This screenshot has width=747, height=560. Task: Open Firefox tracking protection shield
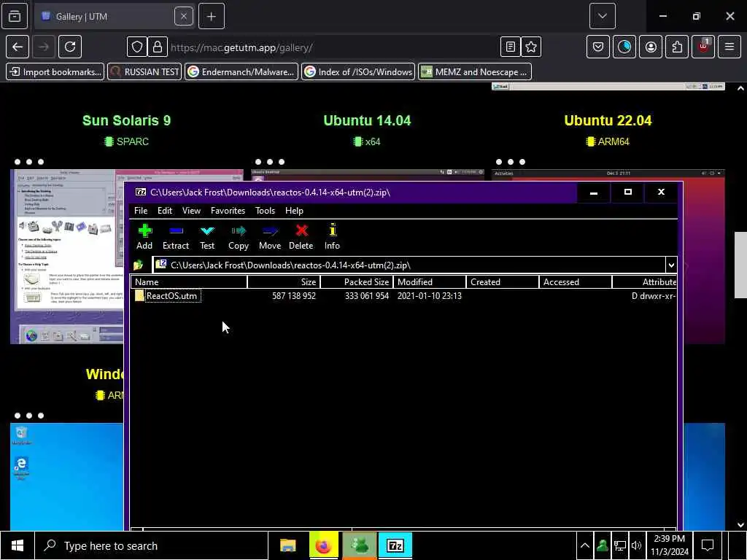click(x=136, y=47)
